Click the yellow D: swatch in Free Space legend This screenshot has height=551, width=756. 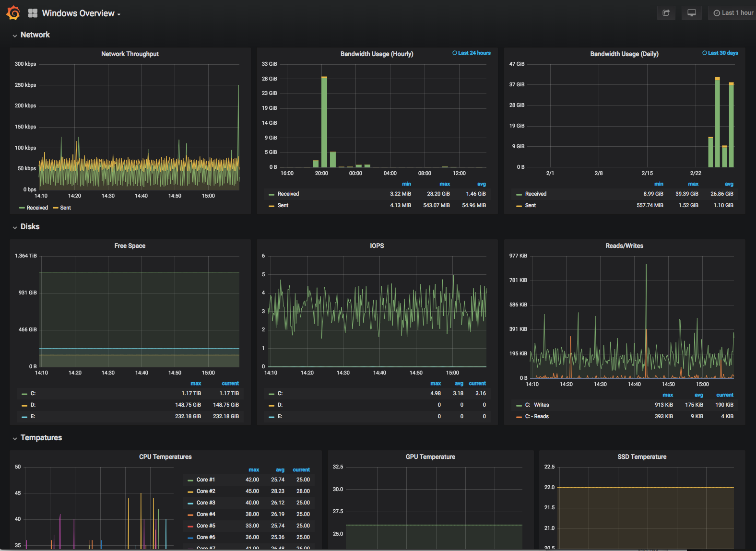[24, 405]
